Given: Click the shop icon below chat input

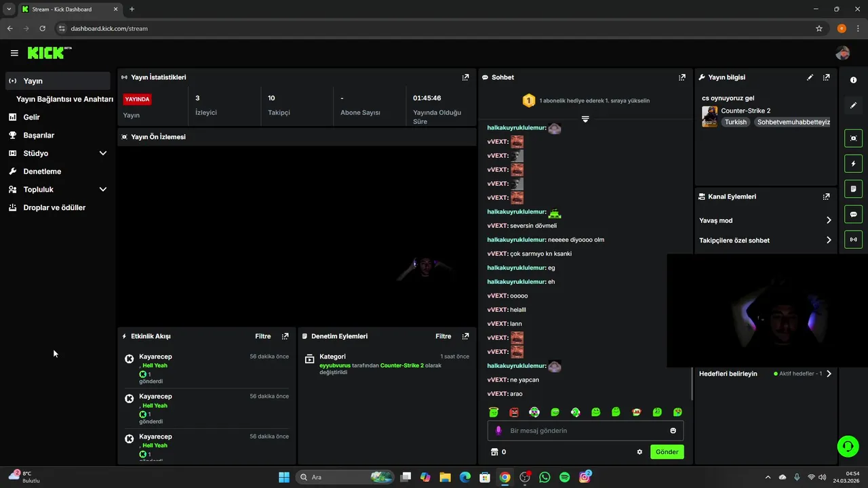Looking at the screenshot, I should [494, 452].
